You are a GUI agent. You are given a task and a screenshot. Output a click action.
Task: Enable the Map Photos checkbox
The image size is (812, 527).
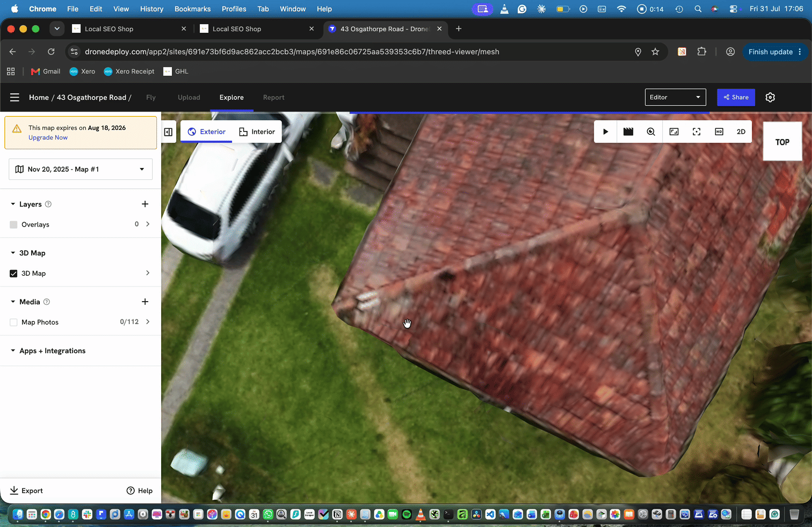(x=13, y=322)
